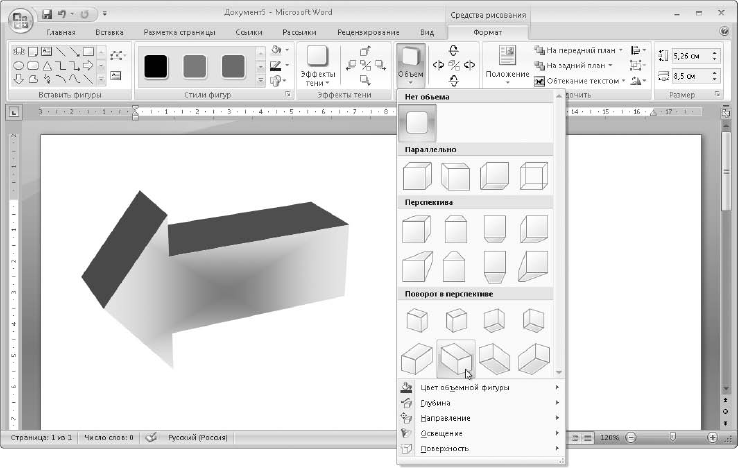Screen dimensions: 738x468
Task: Open change shape dropdown
Action: pos(280,81)
